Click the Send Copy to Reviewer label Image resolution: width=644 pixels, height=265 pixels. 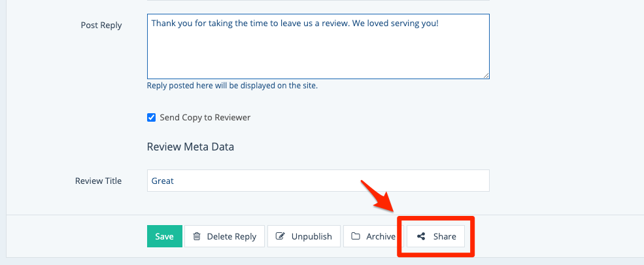pyautogui.click(x=205, y=118)
